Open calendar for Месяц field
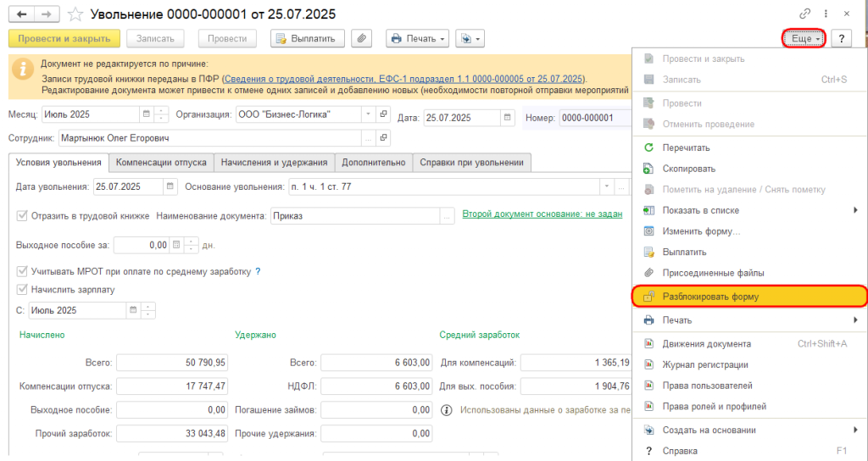 point(147,114)
